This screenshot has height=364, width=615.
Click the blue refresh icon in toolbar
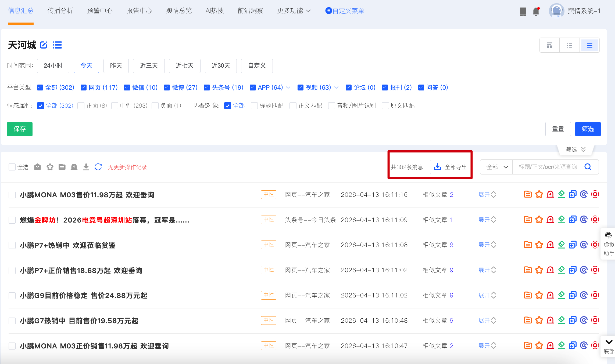pos(98,167)
